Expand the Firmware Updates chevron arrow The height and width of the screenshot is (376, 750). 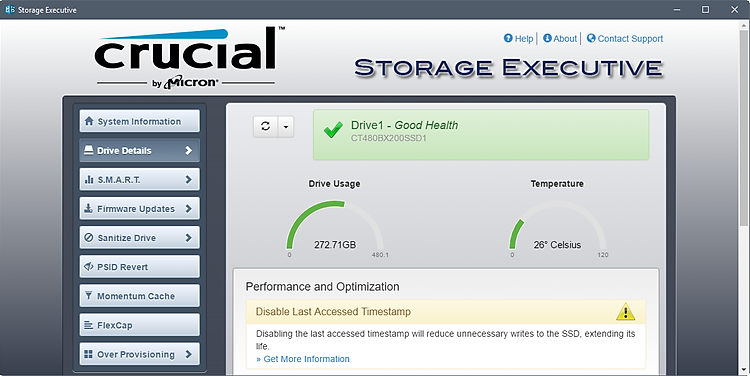[x=188, y=209]
